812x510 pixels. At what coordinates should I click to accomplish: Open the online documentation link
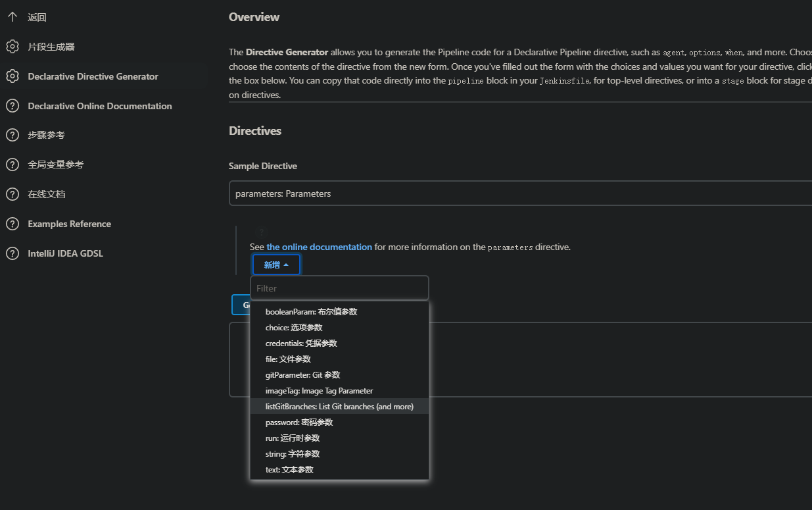(x=319, y=247)
